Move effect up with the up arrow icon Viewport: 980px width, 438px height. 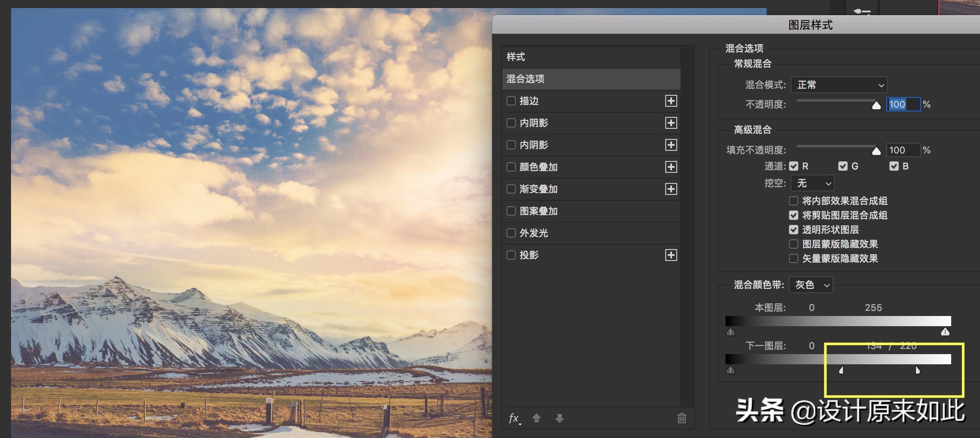click(x=536, y=419)
